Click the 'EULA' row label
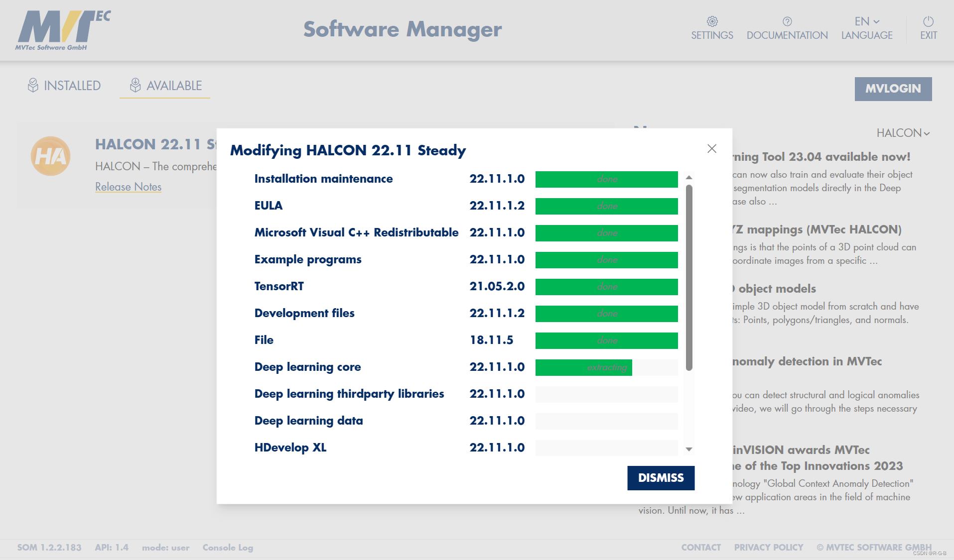Screen dimensions: 954x560 click(268, 206)
